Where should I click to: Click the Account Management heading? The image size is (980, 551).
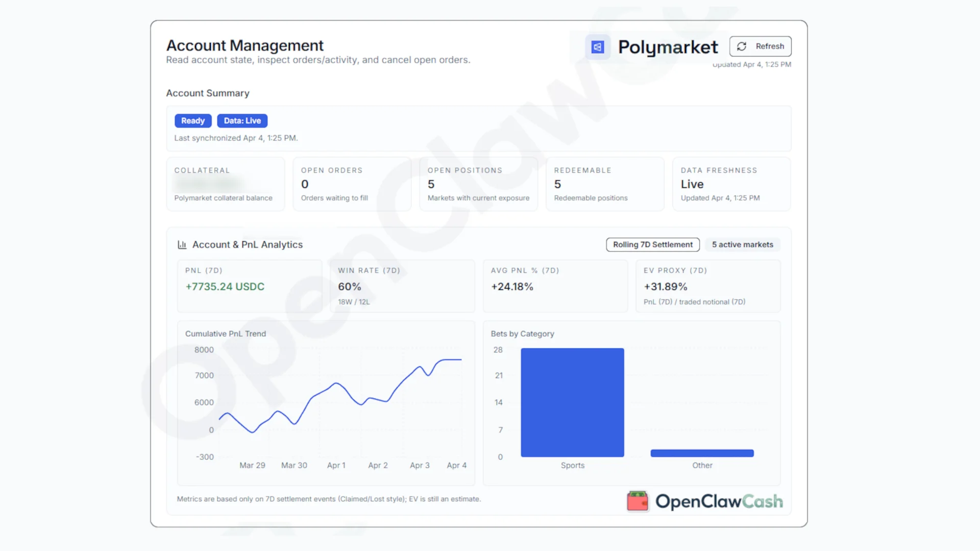[245, 45]
